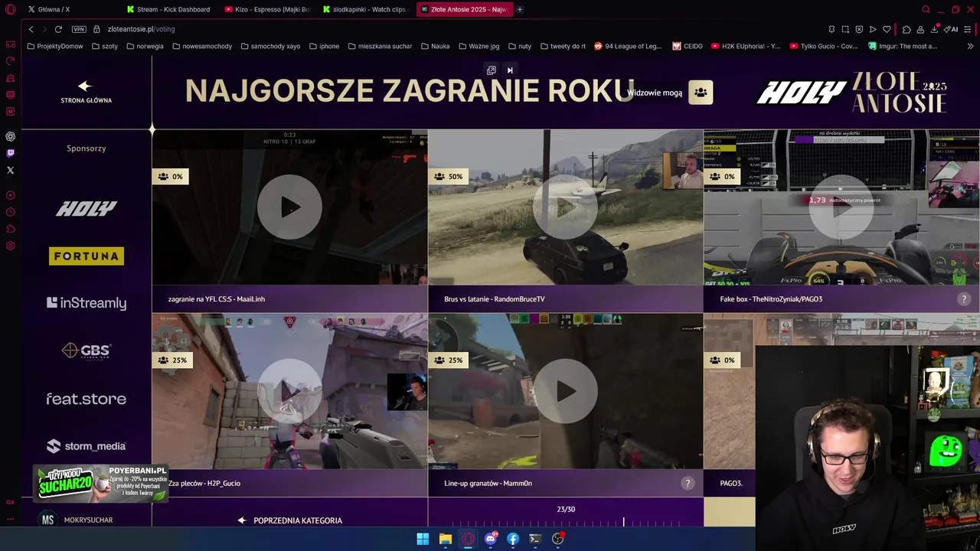This screenshot has width=980, height=551.
Task: Reload the zloteantosie.pl page
Action: 58,29
